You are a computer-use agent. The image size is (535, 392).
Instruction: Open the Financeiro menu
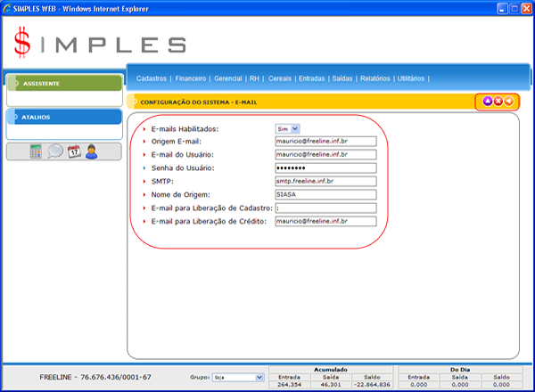[x=191, y=78]
